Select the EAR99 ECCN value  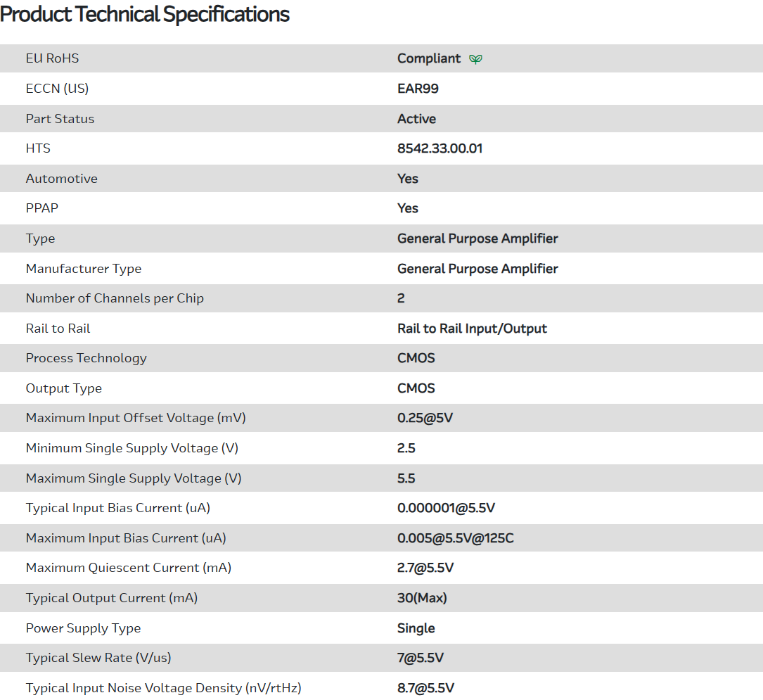click(x=418, y=89)
